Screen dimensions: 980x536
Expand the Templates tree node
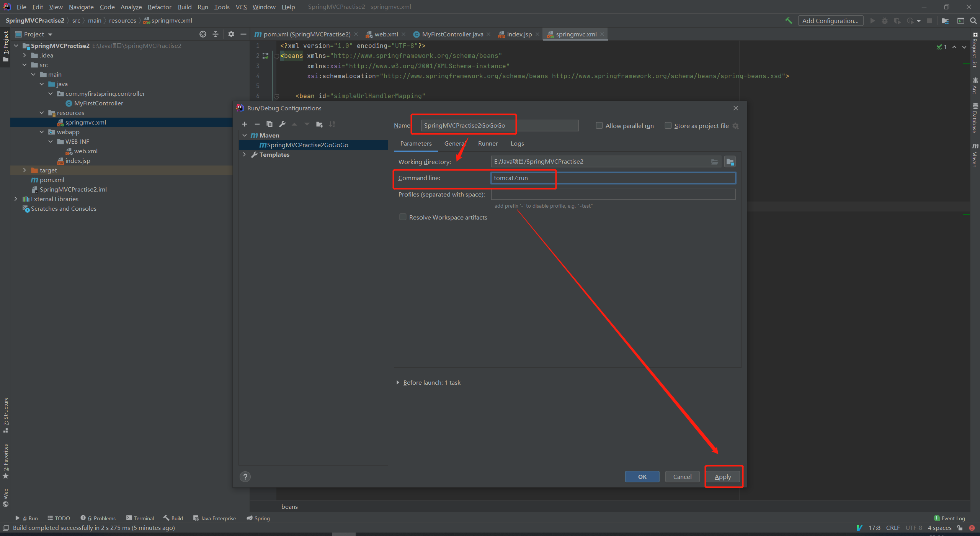point(245,154)
